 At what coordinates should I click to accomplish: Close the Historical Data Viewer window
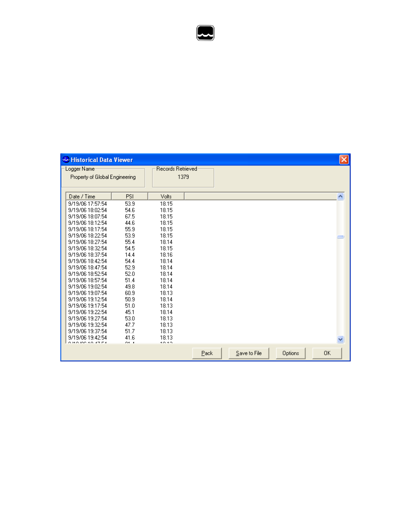pos(344,160)
